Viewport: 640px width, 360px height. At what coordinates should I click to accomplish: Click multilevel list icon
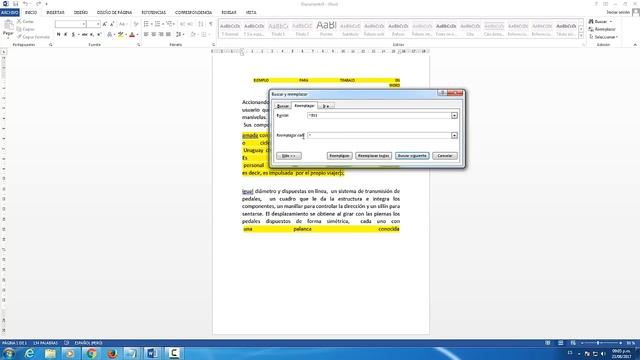point(169,24)
